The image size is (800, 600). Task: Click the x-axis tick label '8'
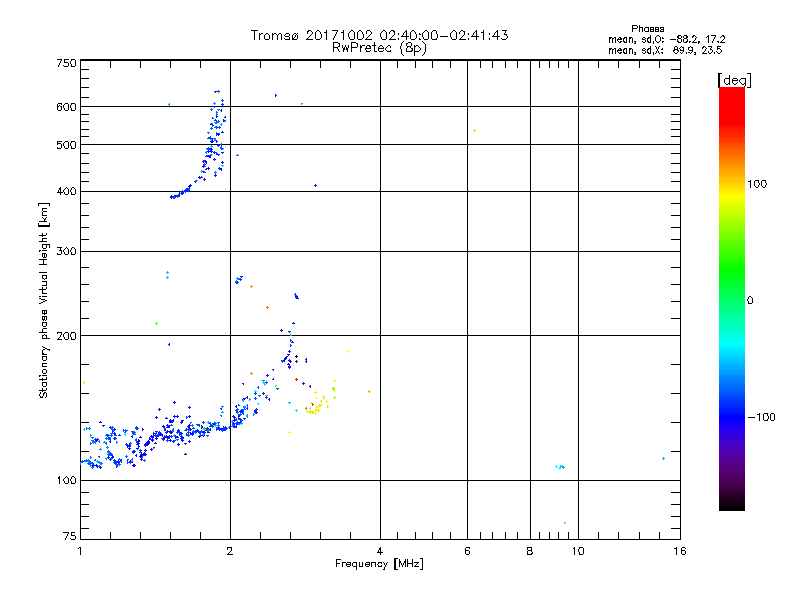(x=530, y=551)
